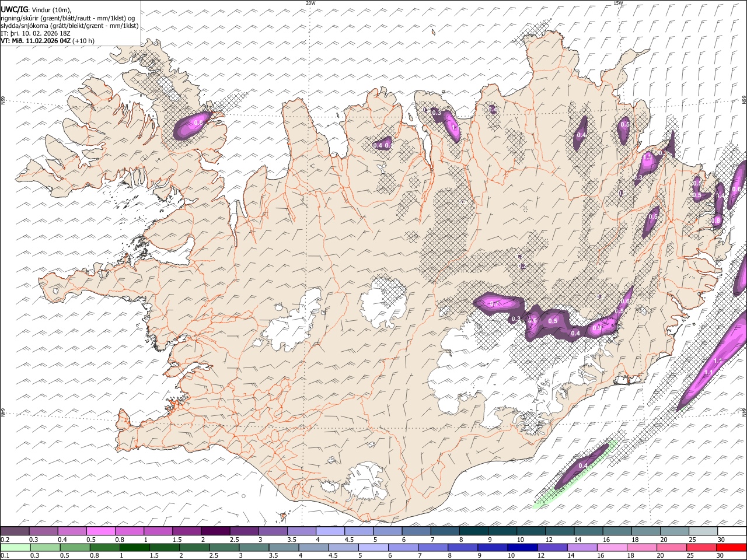Click the '16' label on the lower legend scale
The width and height of the screenshot is (747, 560).
(601, 556)
